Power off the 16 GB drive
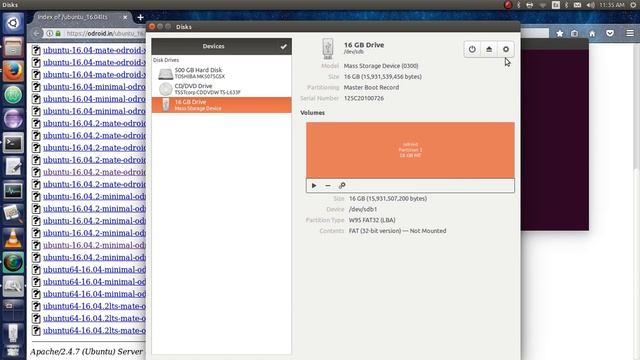Image resolution: width=640 pixels, height=360 pixels. point(472,49)
